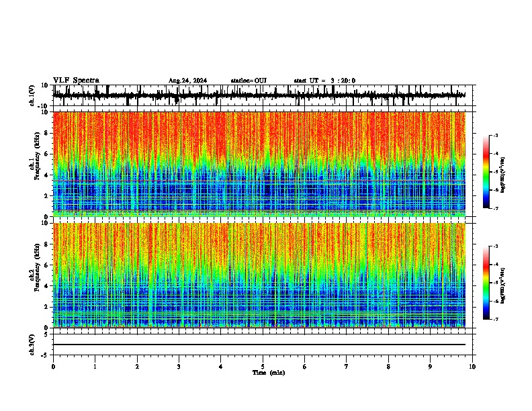Screen dimensions: 532x411
Task: Click the "7" tick on the time axis
Action: (x=347, y=367)
